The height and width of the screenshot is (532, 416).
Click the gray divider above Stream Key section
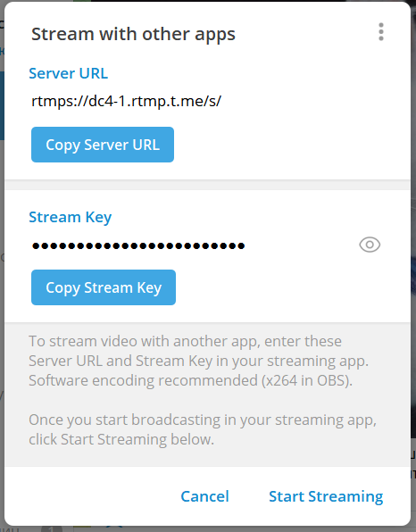(x=207, y=185)
